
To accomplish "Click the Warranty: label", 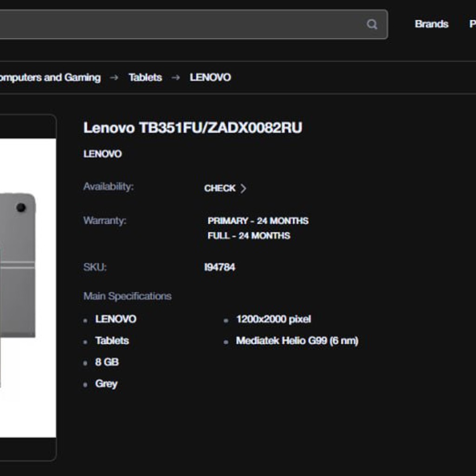I will pyautogui.click(x=105, y=220).
